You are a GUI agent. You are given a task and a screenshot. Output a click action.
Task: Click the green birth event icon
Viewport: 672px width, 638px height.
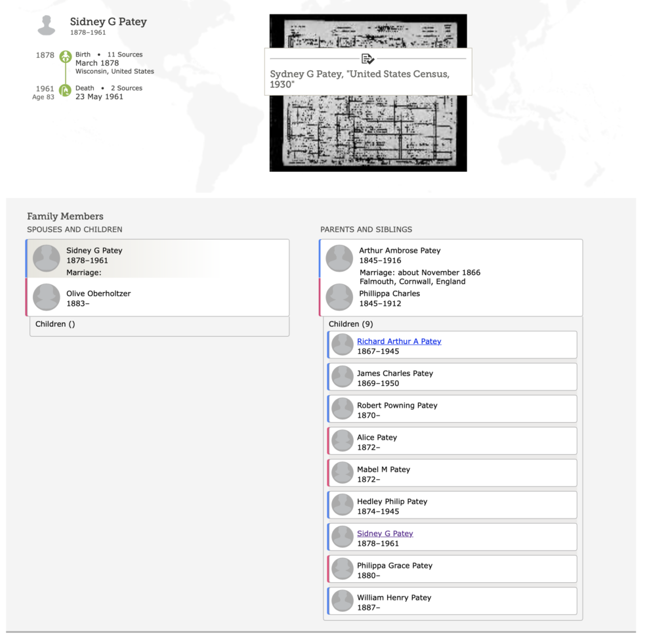[x=65, y=57]
